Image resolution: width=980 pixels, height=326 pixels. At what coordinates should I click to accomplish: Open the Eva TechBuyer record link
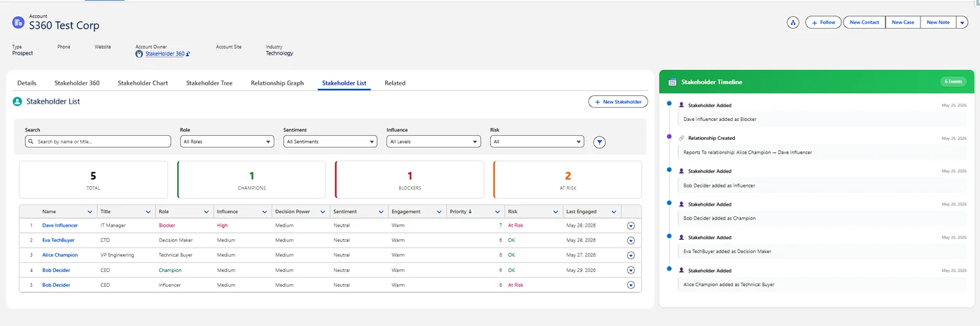pos(57,240)
